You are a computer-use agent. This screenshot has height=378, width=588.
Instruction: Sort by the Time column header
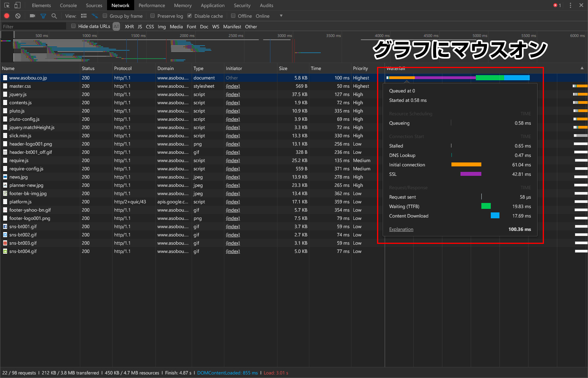[x=330, y=68]
